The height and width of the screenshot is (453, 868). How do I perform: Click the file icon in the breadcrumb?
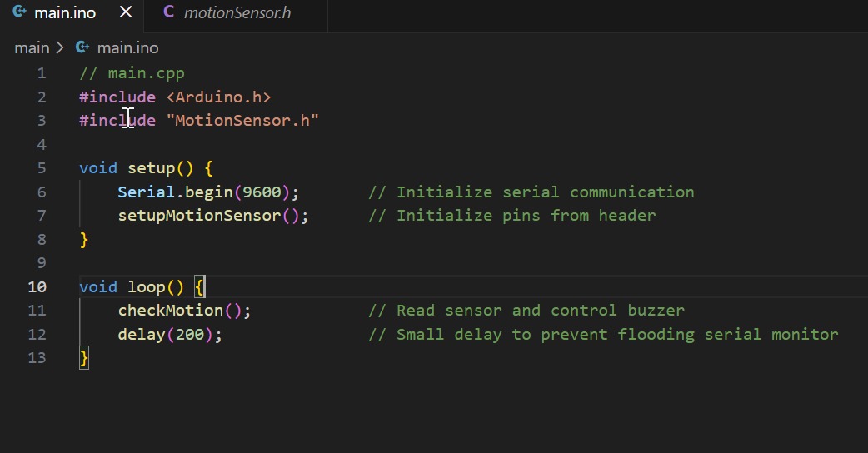(x=82, y=48)
